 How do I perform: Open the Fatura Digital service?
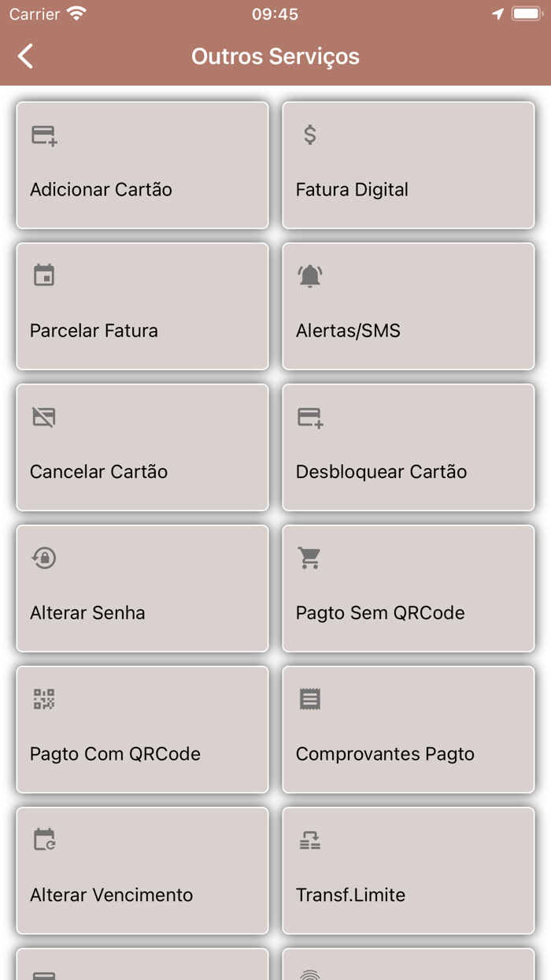[409, 165]
